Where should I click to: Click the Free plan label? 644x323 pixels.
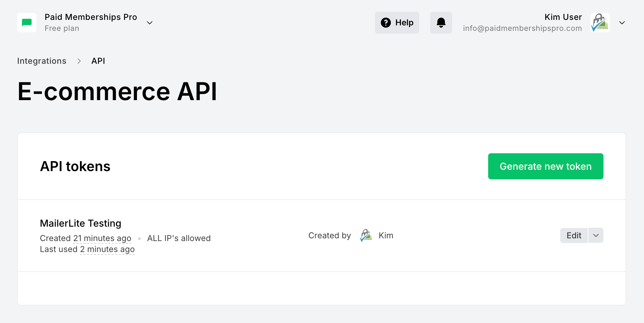click(x=62, y=28)
